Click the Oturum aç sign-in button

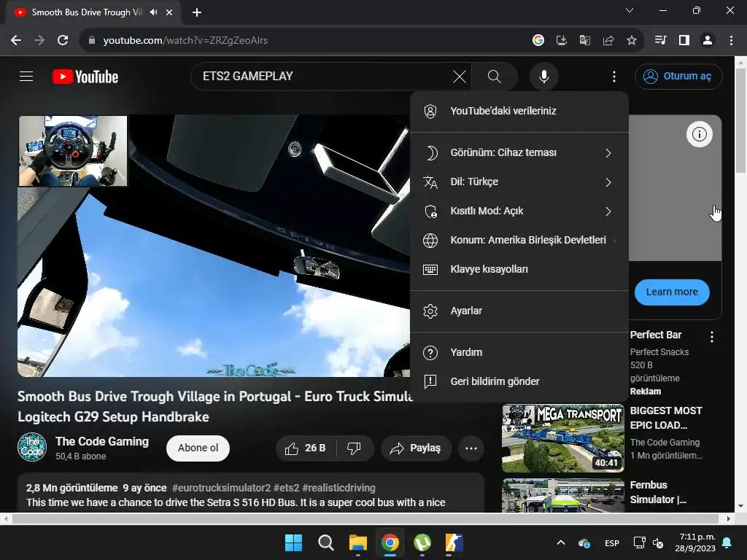[678, 76]
